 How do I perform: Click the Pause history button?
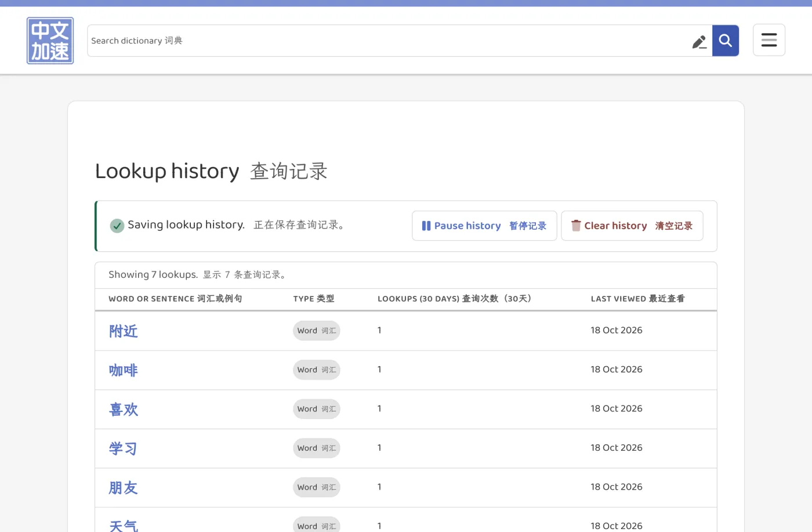[484, 226]
